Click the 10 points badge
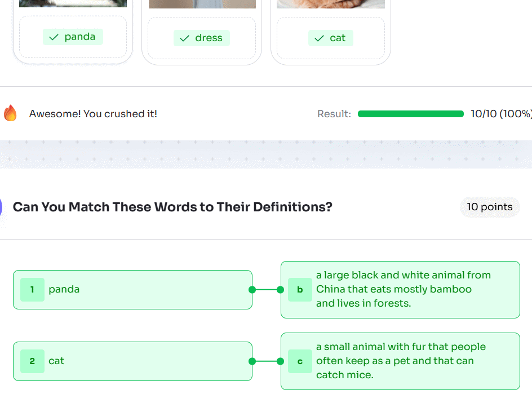Screen dimensions: 532x394 pos(490,207)
